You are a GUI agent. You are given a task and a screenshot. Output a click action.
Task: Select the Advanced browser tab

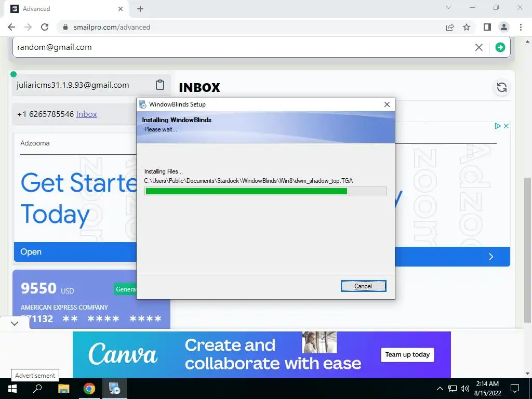[x=66, y=9]
